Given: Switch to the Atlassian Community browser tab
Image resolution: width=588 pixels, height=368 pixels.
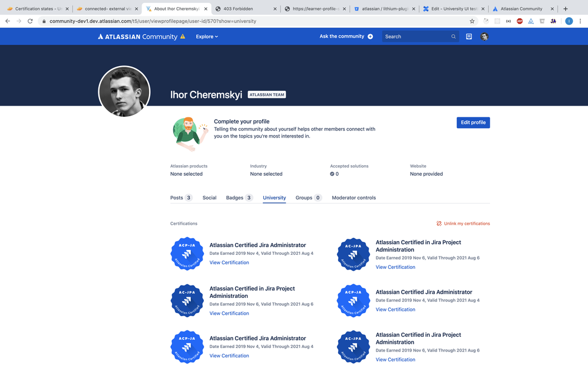Looking at the screenshot, I should click(523, 9).
